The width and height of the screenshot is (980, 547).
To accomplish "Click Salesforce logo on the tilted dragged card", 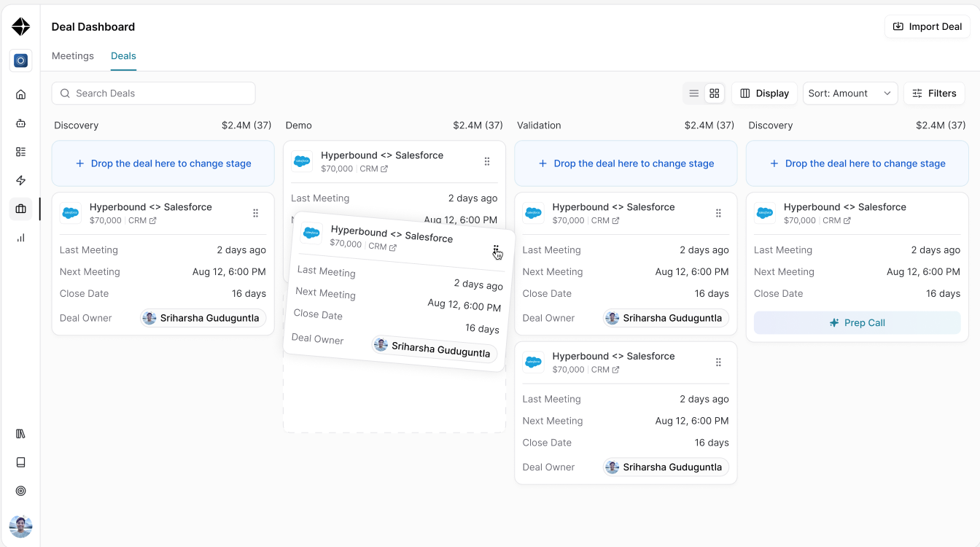I will point(311,233).
